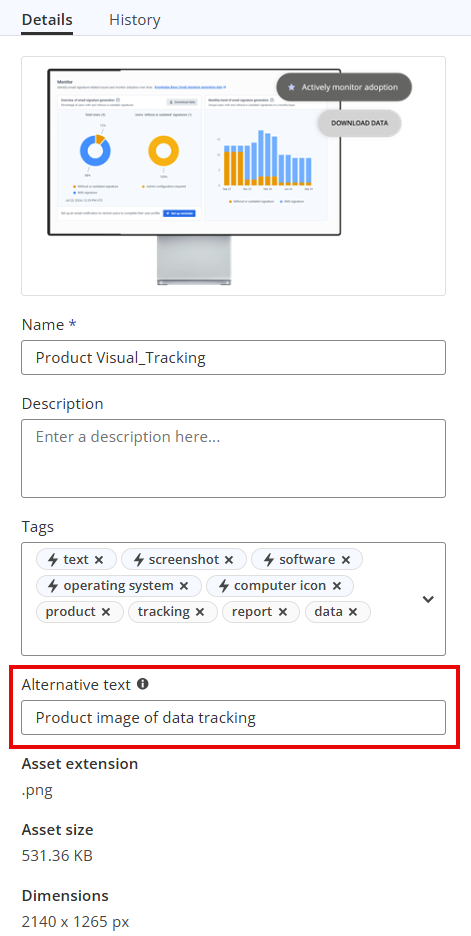
Task: Remove the 'report' tag
Action: click(x=282, y=612)
